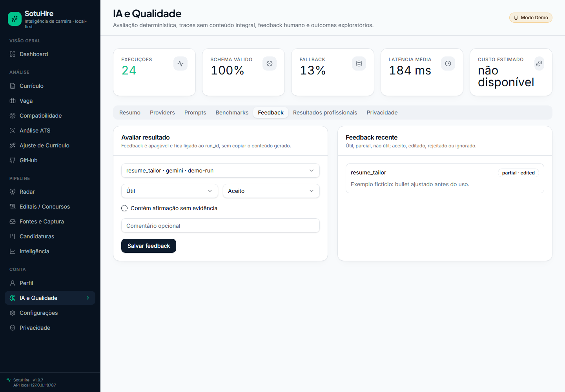Screen dimensions: 565x392
Task: Click the Inteligência chart icon
Action: coord(13,251)
